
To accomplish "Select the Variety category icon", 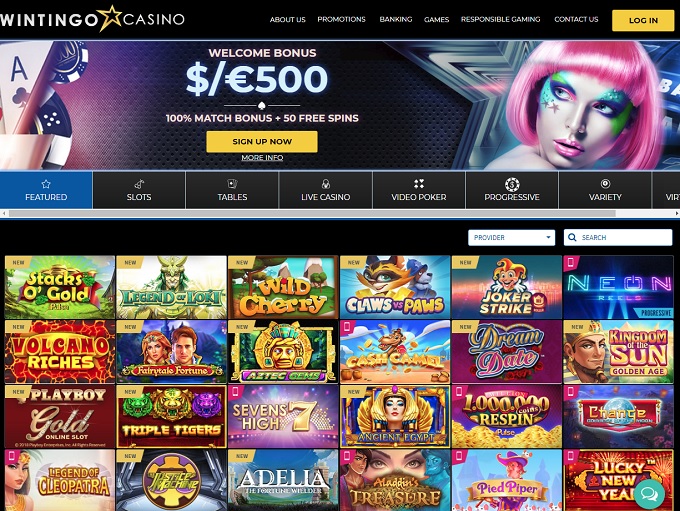I will pos(605,183).
